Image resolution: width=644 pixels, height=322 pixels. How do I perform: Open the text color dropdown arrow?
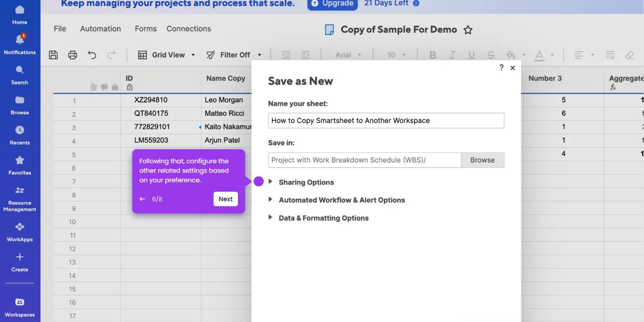click(x=552, y=55)
